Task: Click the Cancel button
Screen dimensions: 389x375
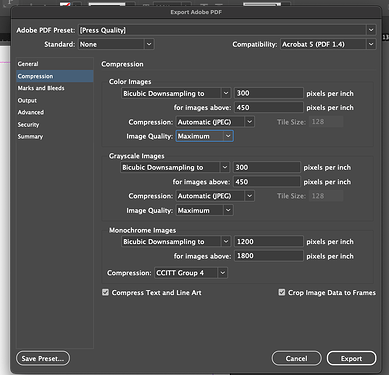Action: pos(296,358)
